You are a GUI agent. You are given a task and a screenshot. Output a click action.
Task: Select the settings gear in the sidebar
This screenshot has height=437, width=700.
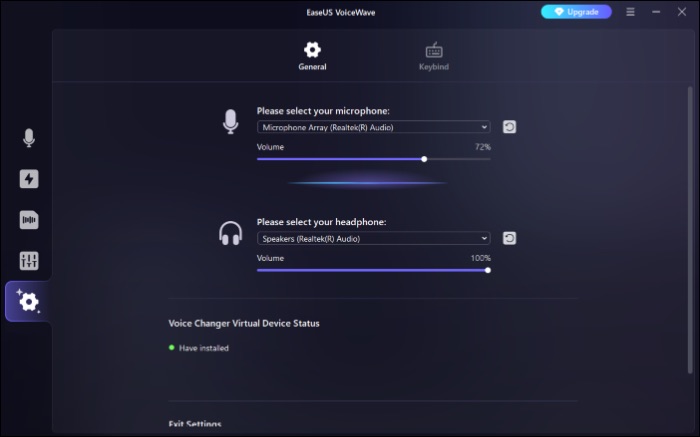pos(29,301)
